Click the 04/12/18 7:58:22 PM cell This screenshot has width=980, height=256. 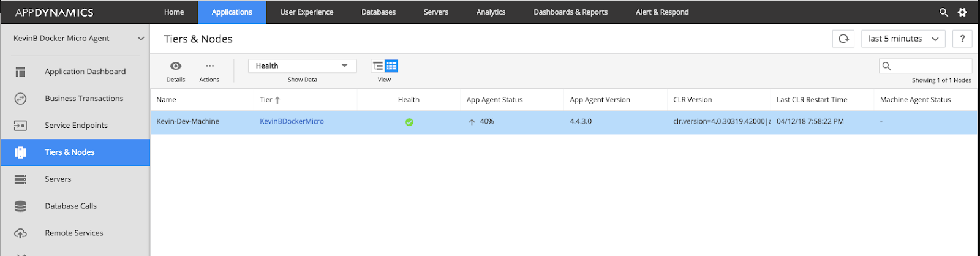[x=810, y=122]
